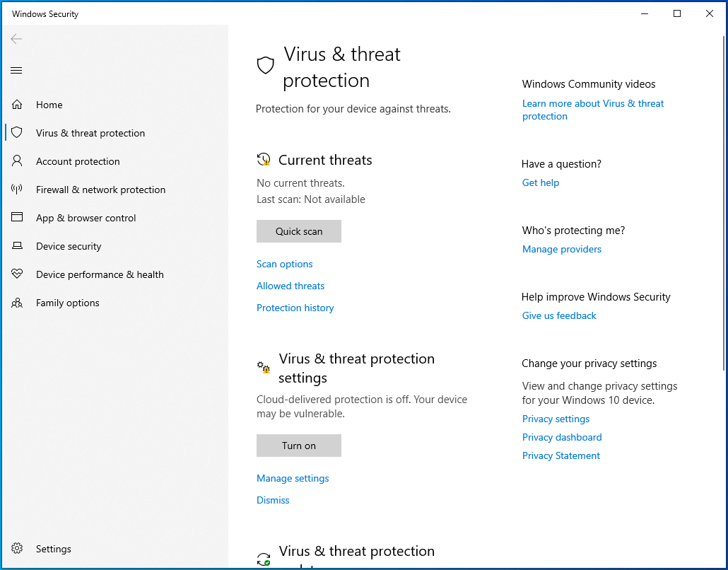Select the Virus & threat protection shield icon
This screenshot has width=728, height=570.
pos(16,132)
